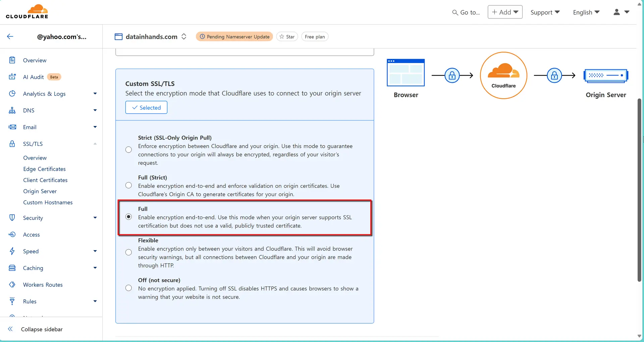
Task: Select the Full (Strict) encryption mode
Action: click(128, 185)
